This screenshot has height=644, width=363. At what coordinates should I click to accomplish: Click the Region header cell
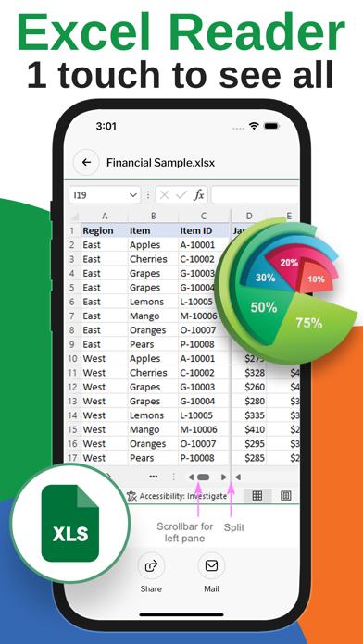(x=105, y=230)
